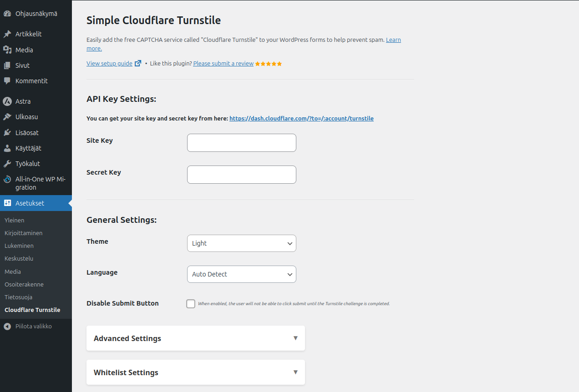Screen dimensions: 579x392
Task: Go to Tietosuoja settings submenu
Action: [x=19, y=297]
